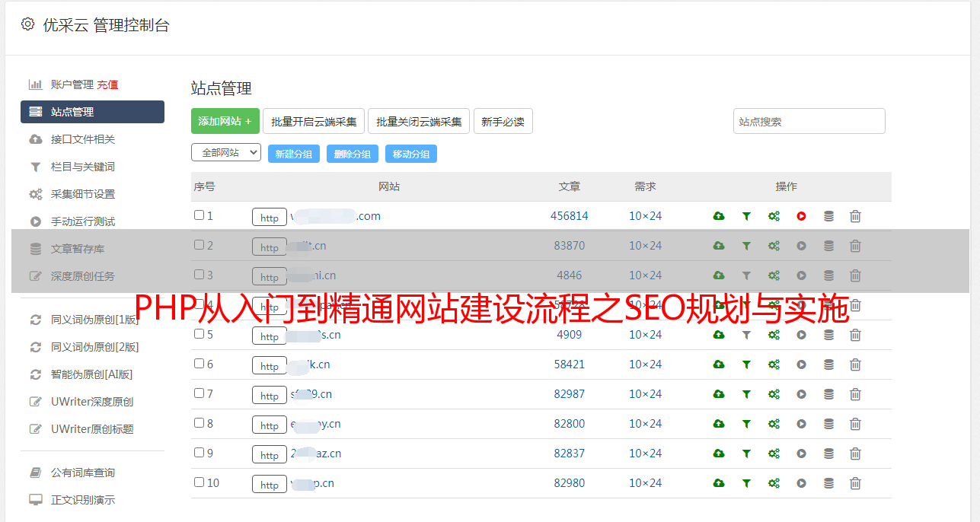Check the checkbox for site number 1
The height and width of the screenshot is (522, 980).
(199, 215)
